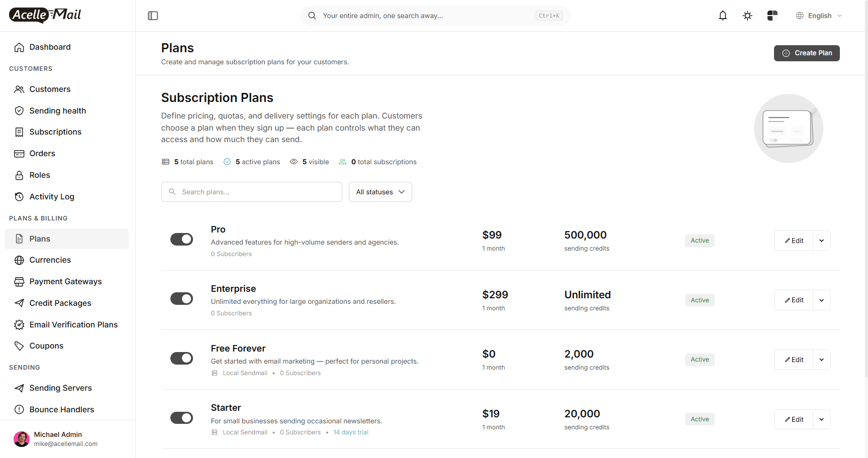Focus the Search plans field
Viewport: 868px width, 458px height.
click(x=252, y=192)
